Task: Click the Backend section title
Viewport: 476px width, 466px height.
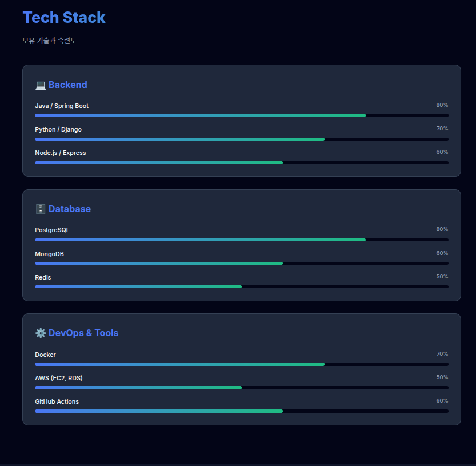Action: click(x=67, y=85)
